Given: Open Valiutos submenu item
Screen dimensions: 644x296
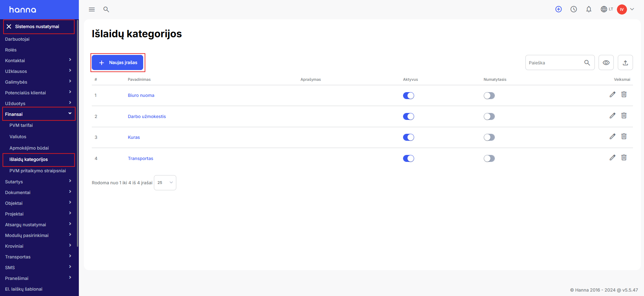Looking at the screenshot, I should click(18, 137).
